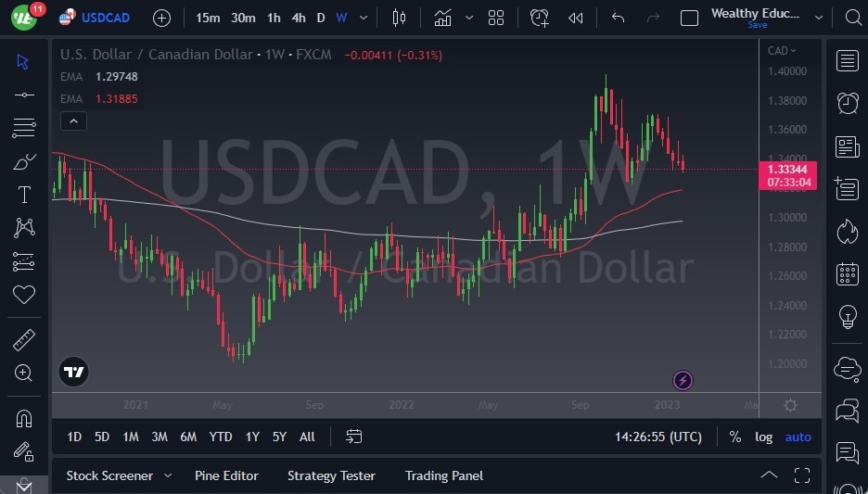Undo the last chart action
The width and height of the screenshot is (868, 494).
coord(618,19)
